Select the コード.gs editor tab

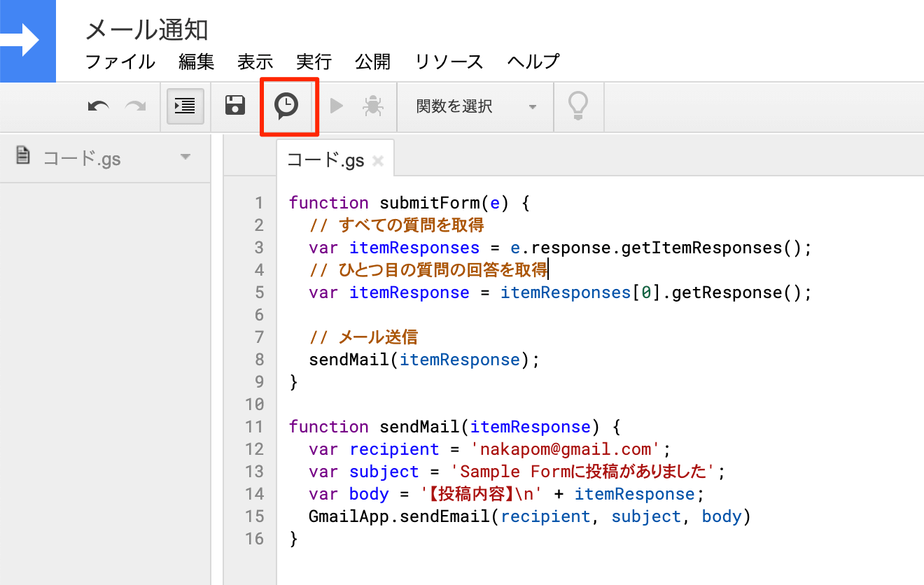click(325, 158)
